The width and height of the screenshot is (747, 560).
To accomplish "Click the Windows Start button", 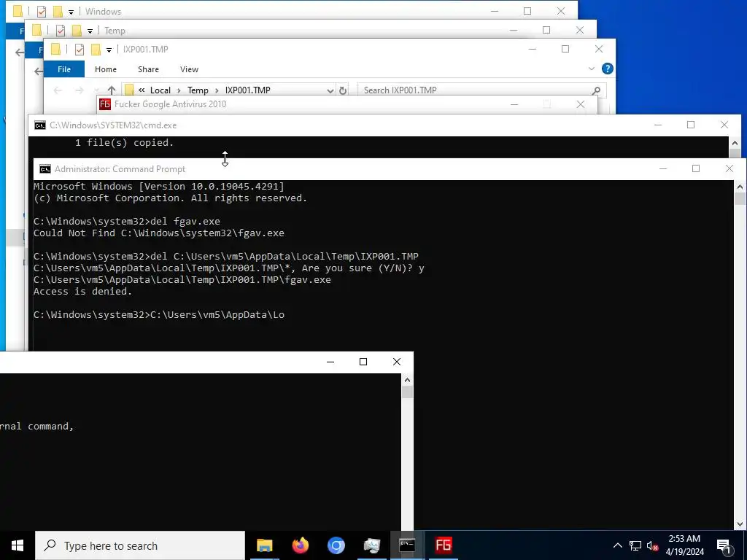I will pos(18,545).
